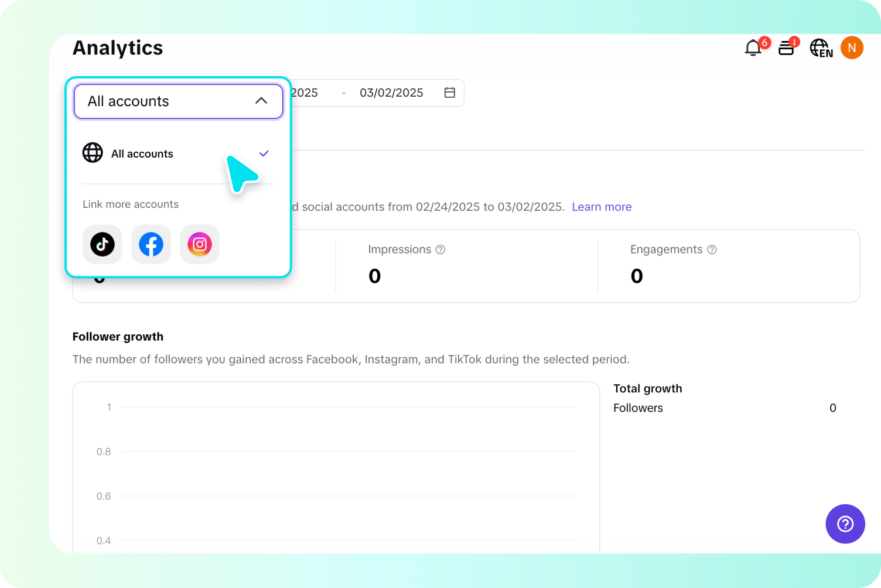Toggle the Engagements info marker
The width and height of the screenshot is (881, 588).
pos(712,249)
